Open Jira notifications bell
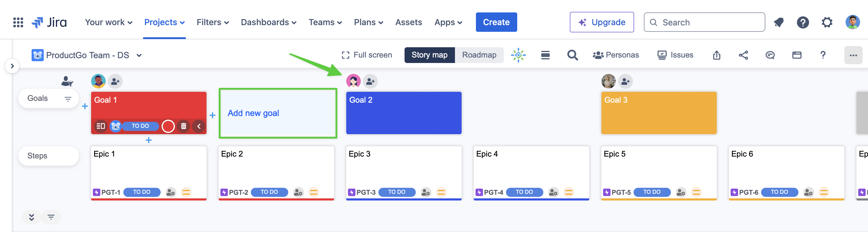This screenshot has width=868, height=232. [779, 22]
